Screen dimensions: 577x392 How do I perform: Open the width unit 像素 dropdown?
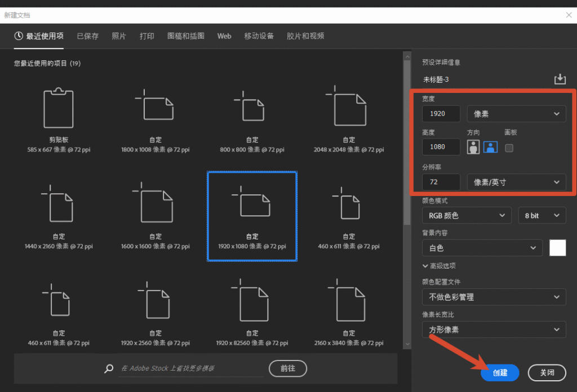516,114
